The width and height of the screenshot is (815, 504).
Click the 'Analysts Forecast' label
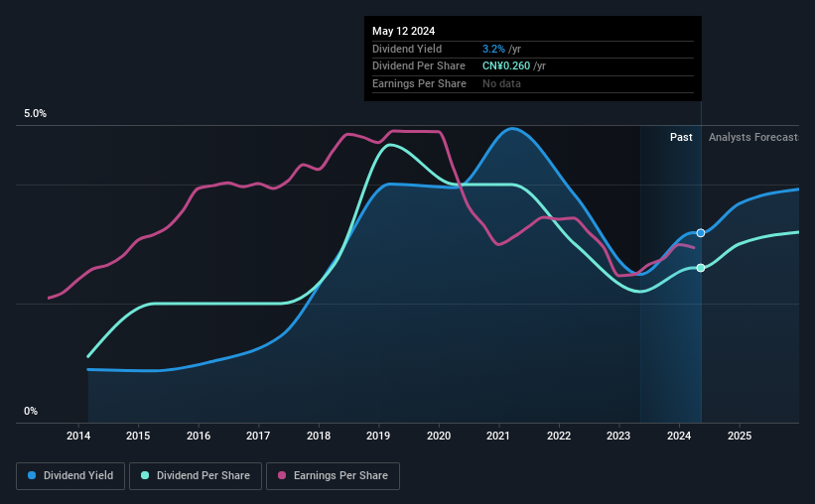point(753,137)
